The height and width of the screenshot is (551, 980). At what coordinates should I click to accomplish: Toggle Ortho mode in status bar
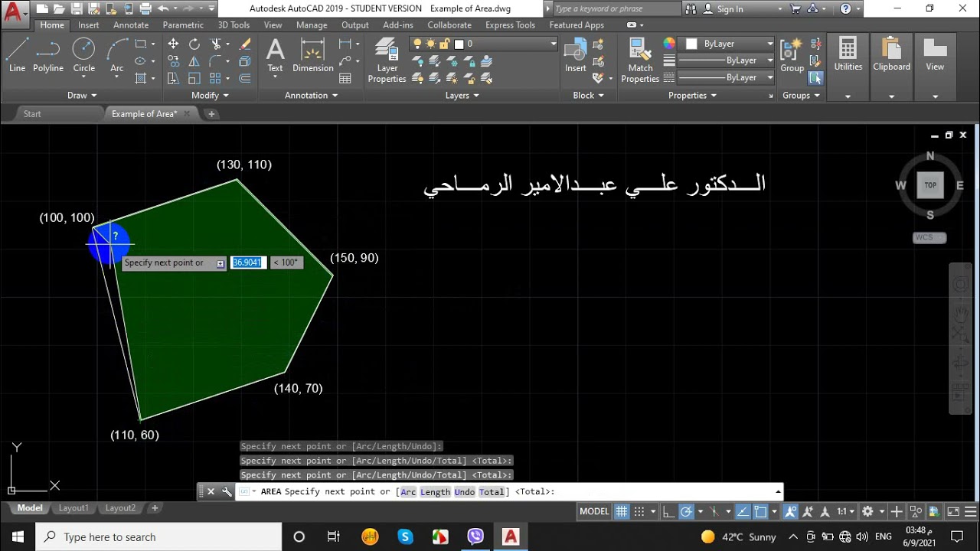[668, 511]
